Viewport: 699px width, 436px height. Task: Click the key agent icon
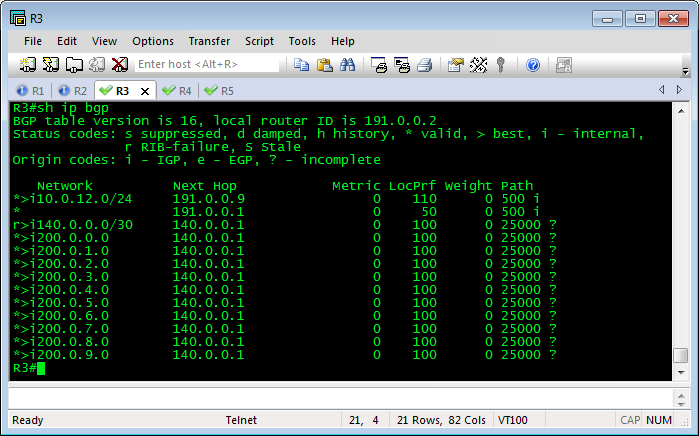coord(501,65)
